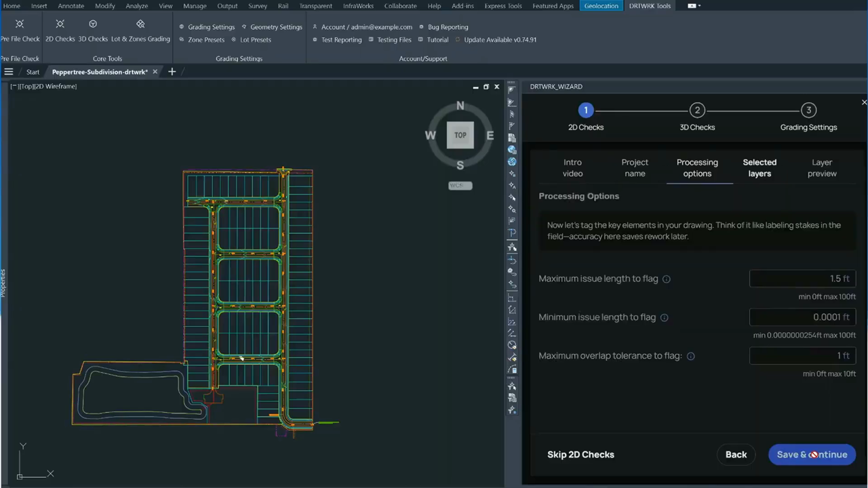Viewport: 868px width, 488px height.
Task: Select the Processing options wizard tab
Action: [x=697, y=168]
